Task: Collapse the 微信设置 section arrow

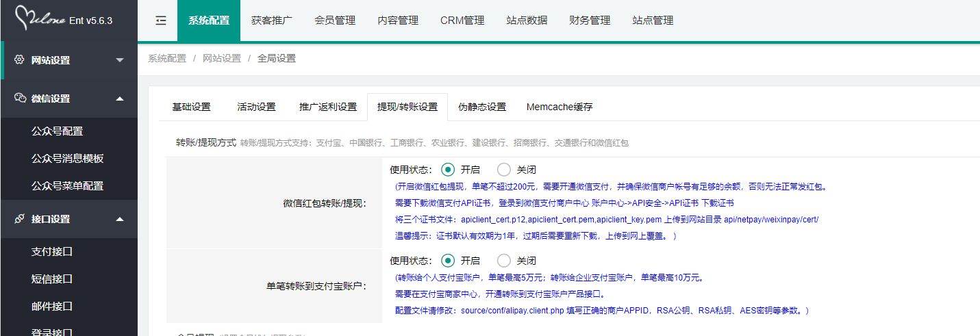Action: (x=120, y=99)
